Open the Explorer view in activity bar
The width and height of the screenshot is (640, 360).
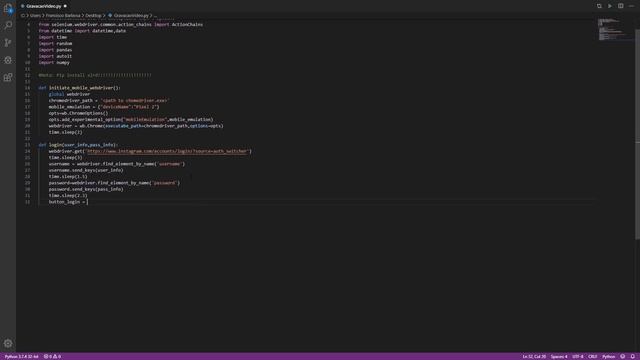[8, 8]
